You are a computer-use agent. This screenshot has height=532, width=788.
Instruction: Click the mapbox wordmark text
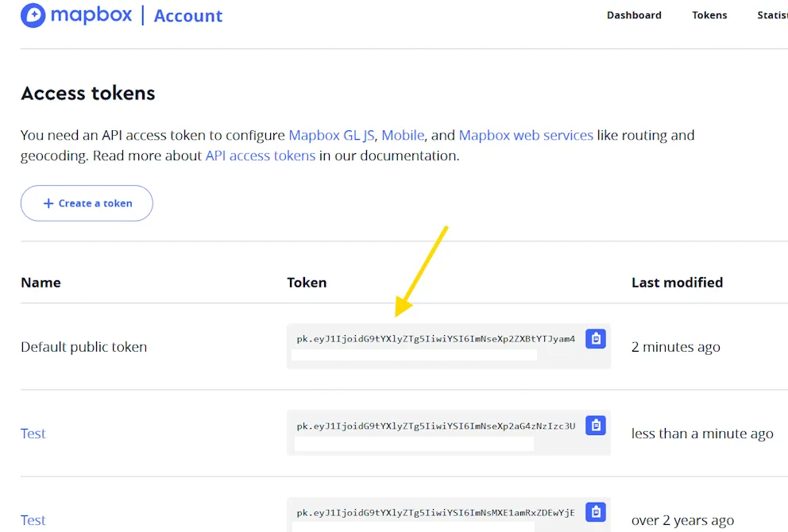(91, 15)
